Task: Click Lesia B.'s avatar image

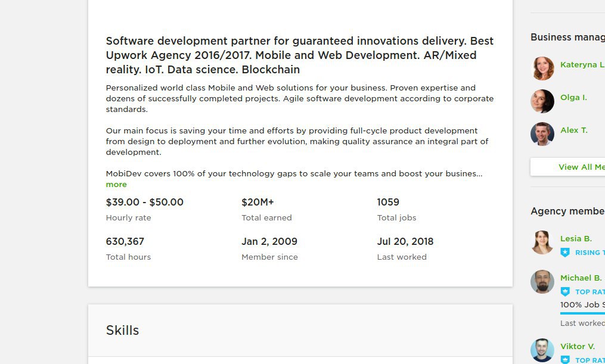Action: 542,242
